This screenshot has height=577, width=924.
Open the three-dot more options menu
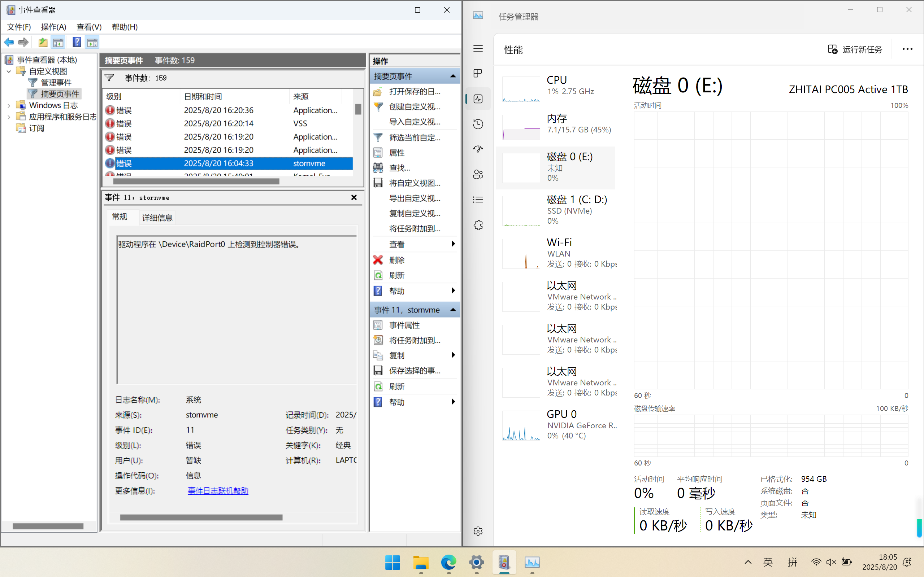click(x=907, y=49)
